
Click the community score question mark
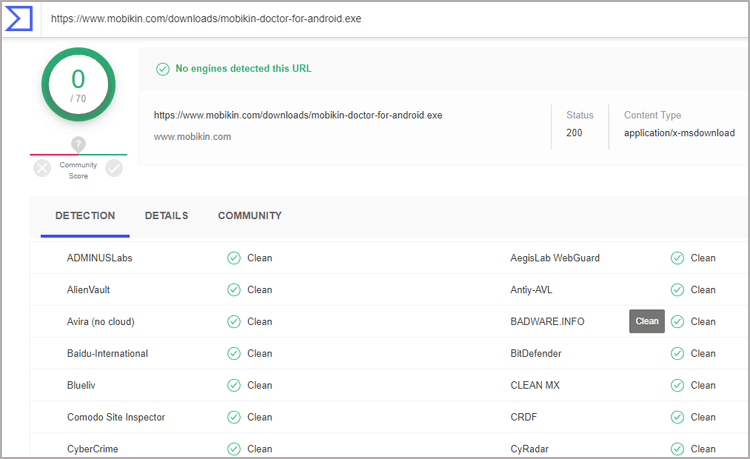point(78,143)
